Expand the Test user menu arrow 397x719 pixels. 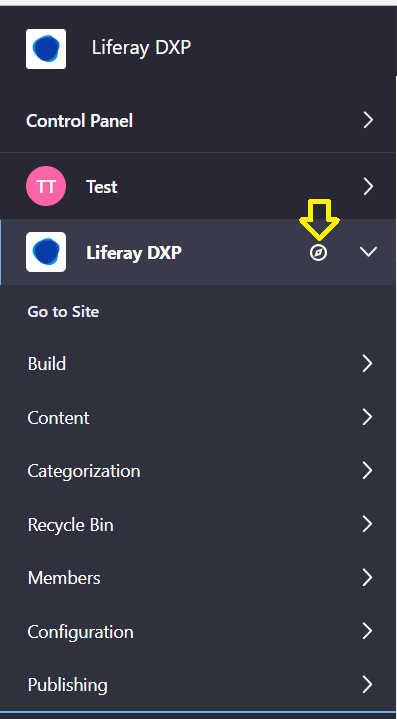click(x=368, y=187)
